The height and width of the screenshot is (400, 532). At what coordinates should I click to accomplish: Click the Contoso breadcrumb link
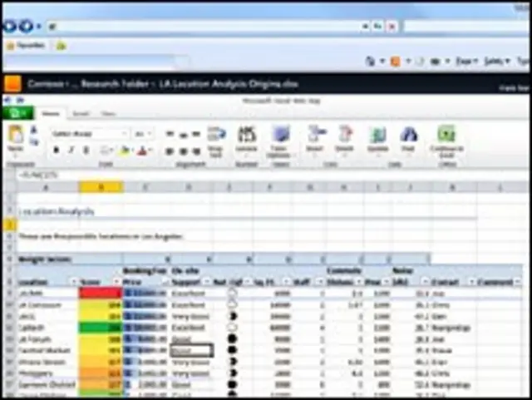[x=46, y=83]
